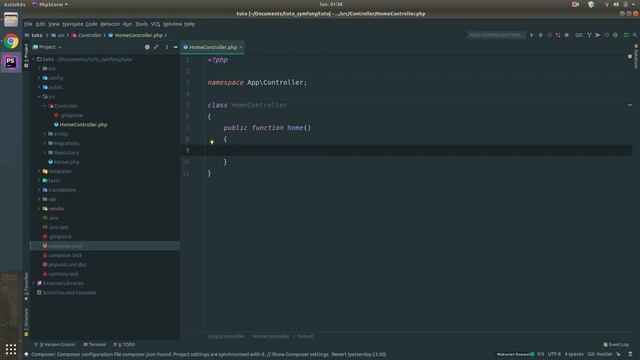Select the templates folder

click(60, 171)
